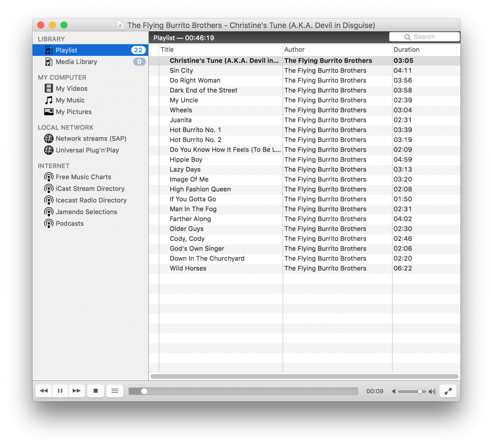Click the Search field in playlist header
The image size is (493, 448).
[425, 37]
